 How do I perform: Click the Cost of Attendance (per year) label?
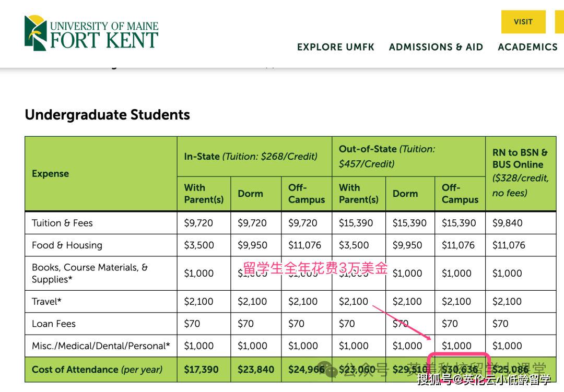click(97, 370)
